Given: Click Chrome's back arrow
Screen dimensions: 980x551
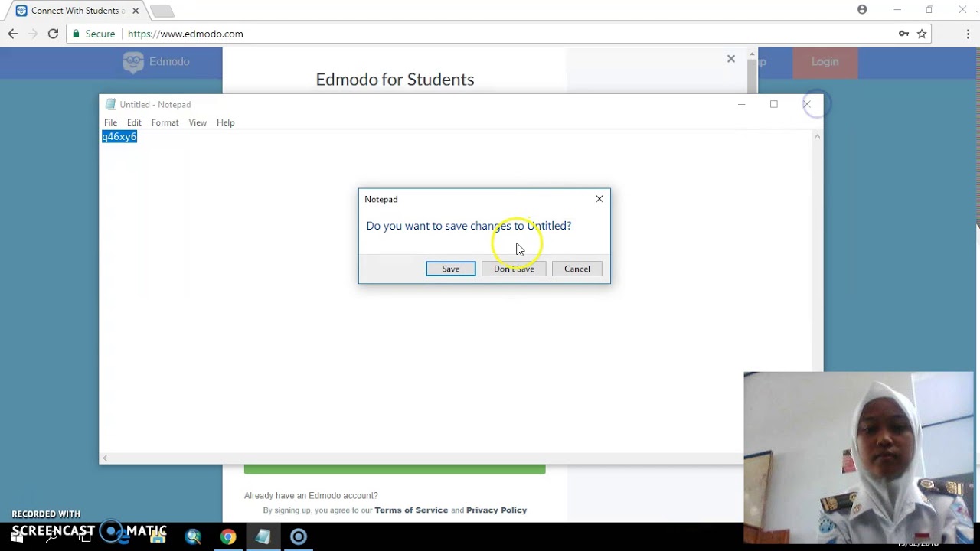Looking at the screenshot, I should [x=13, y=34].
